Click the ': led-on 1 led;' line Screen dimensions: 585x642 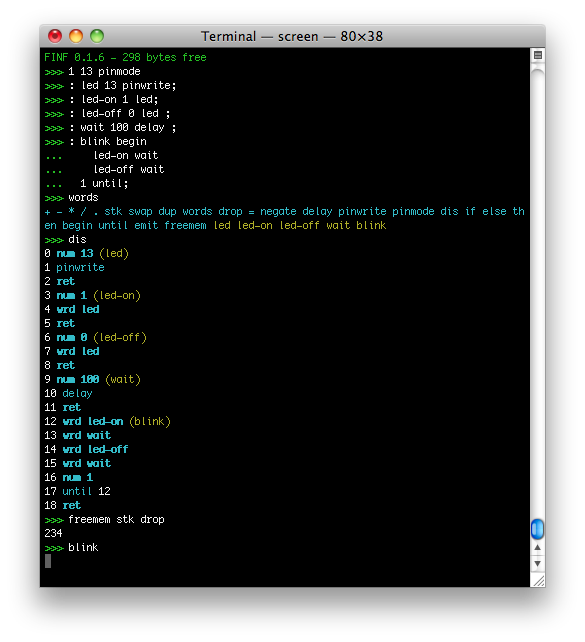[x=101, y=99]
